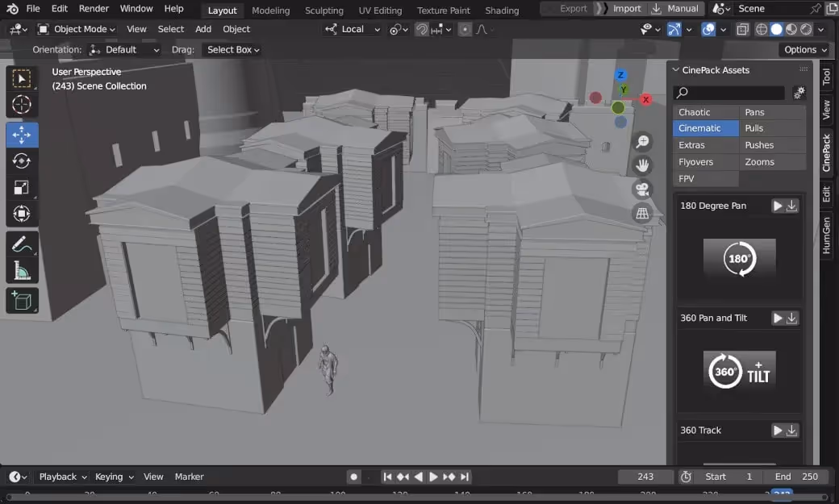The width and height of the screenshot is (839, 504).
Task: Switch perspective/orthographic grid icon
Action: point(642,214)
